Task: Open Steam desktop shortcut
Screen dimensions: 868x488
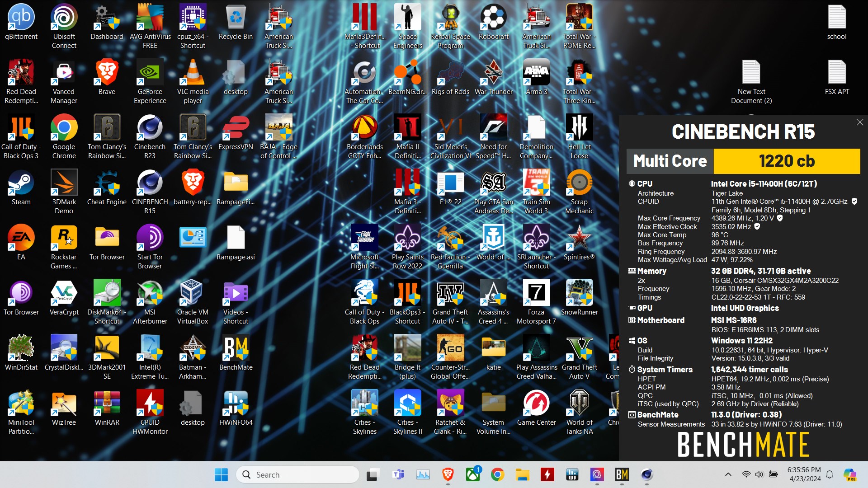Action: pos(21,188)
